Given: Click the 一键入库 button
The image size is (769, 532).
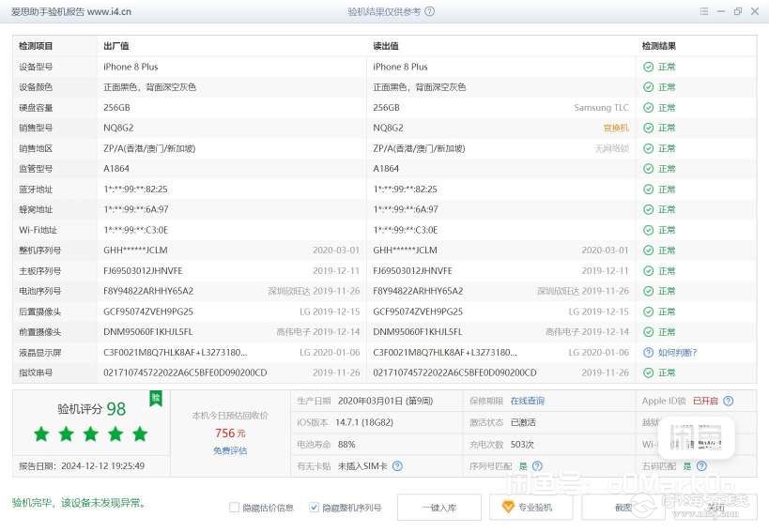Looking at the screenshot, I should [438, 508].
